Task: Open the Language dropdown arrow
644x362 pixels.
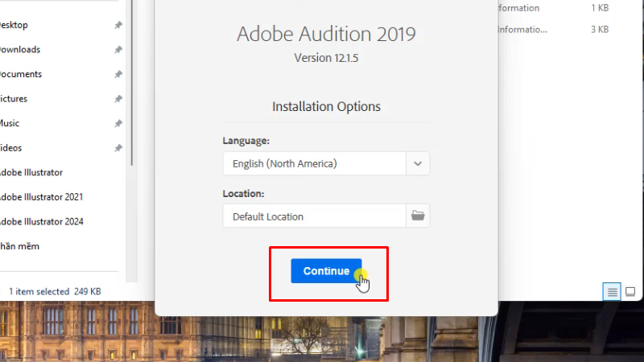Action: click(418, 163)
